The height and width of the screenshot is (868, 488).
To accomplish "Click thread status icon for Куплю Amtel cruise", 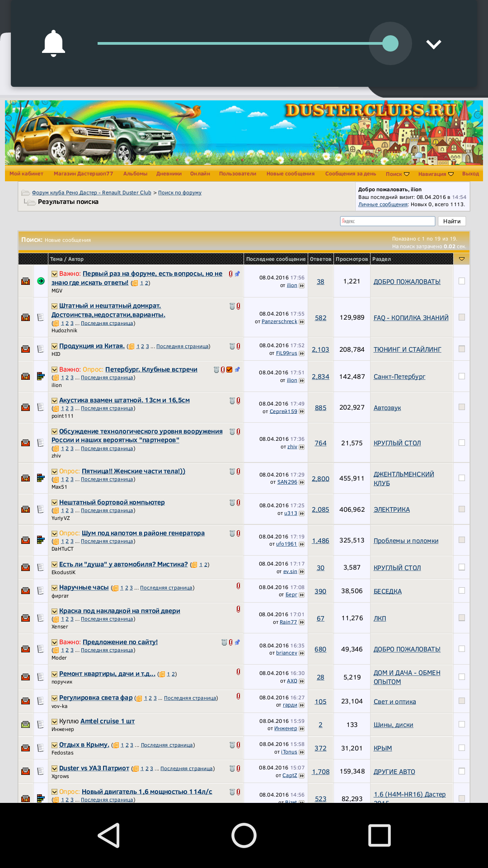I will point(26,724).
